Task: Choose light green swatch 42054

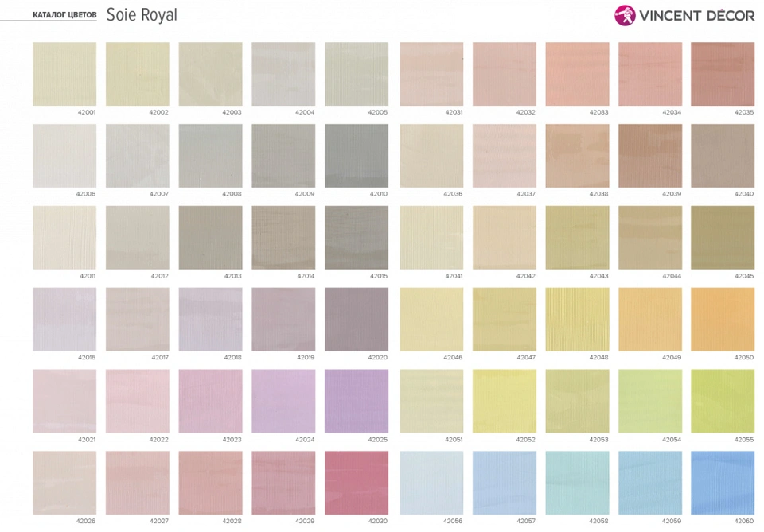Action: 650,401
